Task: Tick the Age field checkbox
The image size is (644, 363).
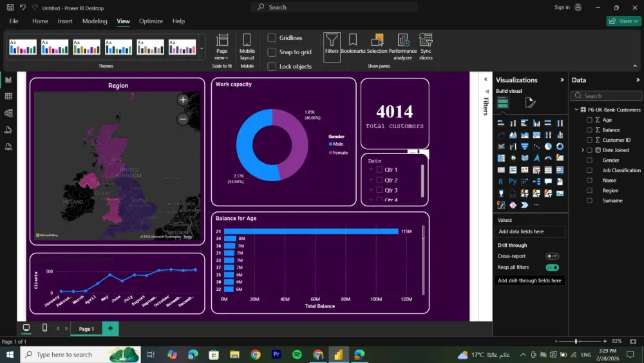Action: (x=589, y=120)
